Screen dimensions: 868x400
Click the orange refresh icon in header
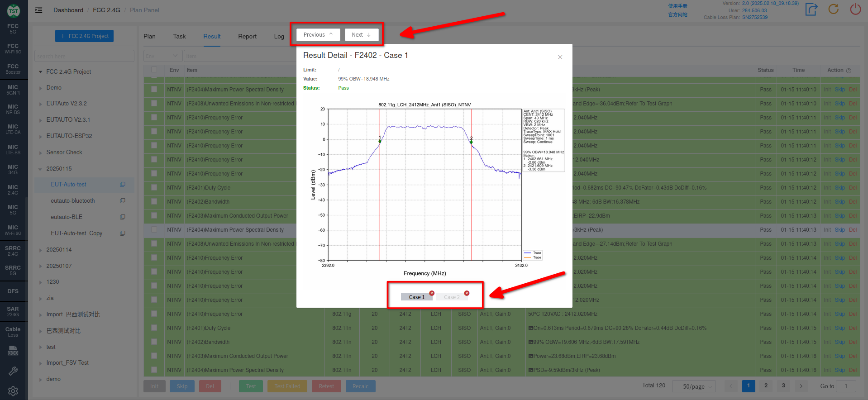point(833,10)
